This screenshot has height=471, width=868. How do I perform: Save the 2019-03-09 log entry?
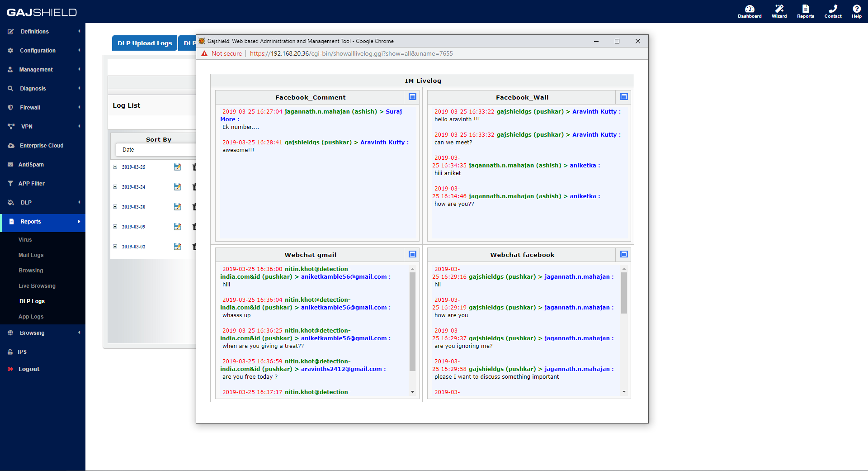point(177,227)
